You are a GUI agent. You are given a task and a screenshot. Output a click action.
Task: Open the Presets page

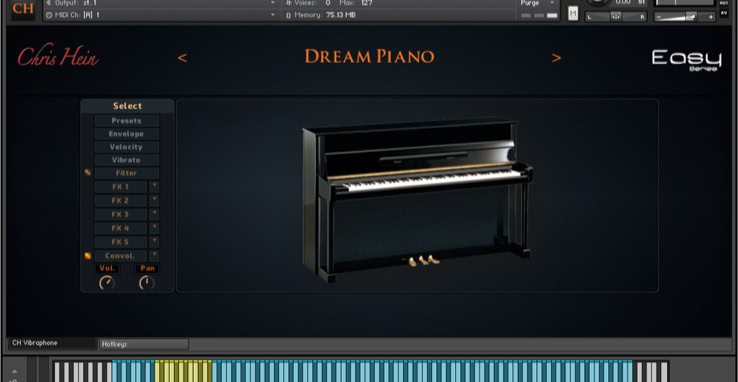[x=127, y=121]
